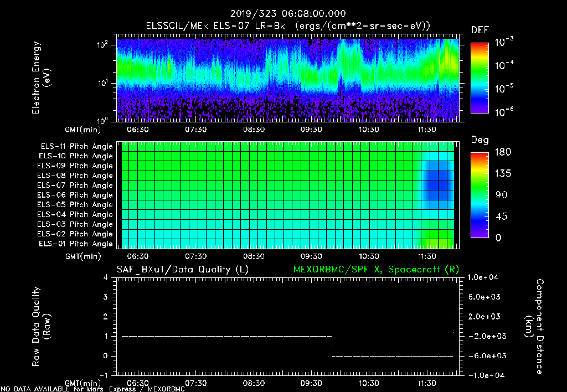Click the 135 value on Deg scale

[x=503, y=174]
